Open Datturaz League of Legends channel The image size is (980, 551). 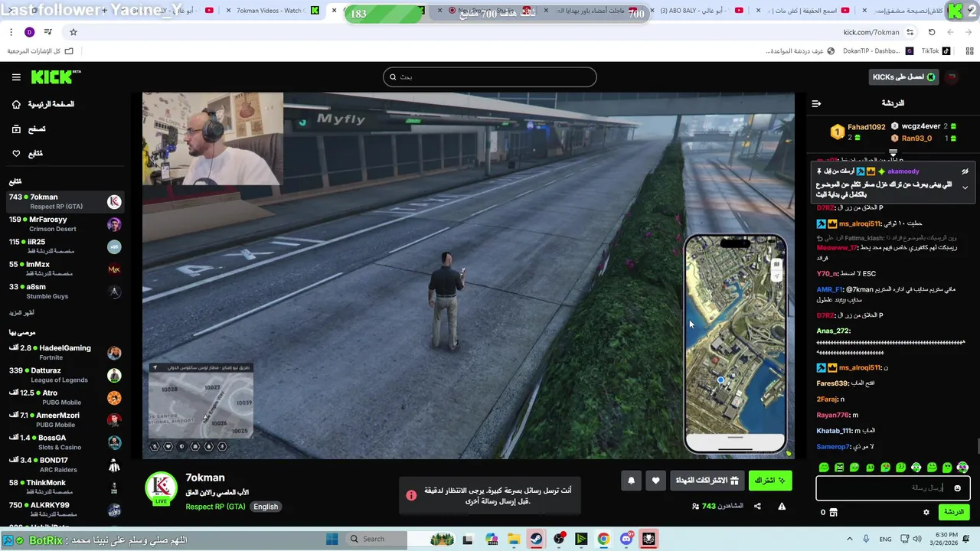[x=65, y=375]
